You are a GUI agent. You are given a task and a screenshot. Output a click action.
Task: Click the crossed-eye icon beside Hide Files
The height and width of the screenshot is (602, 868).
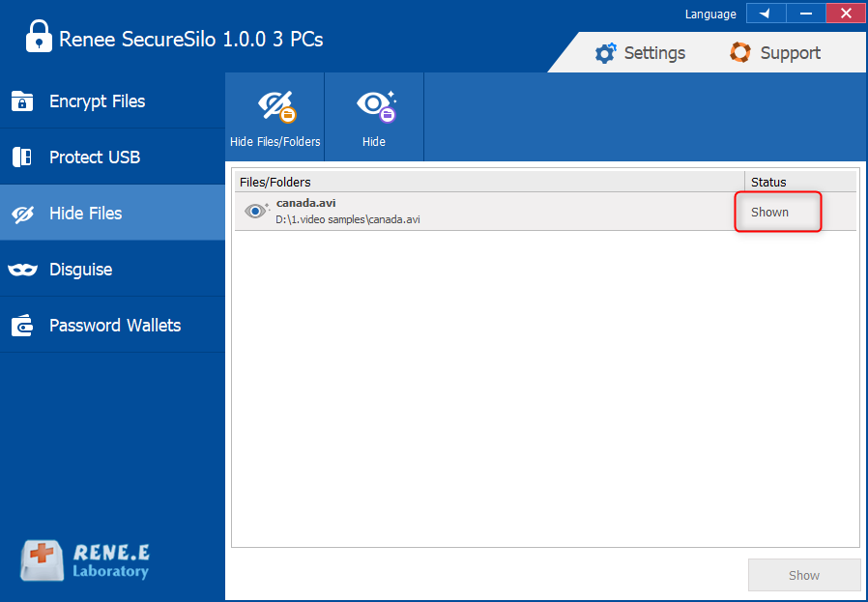click(x=22, y=214)
